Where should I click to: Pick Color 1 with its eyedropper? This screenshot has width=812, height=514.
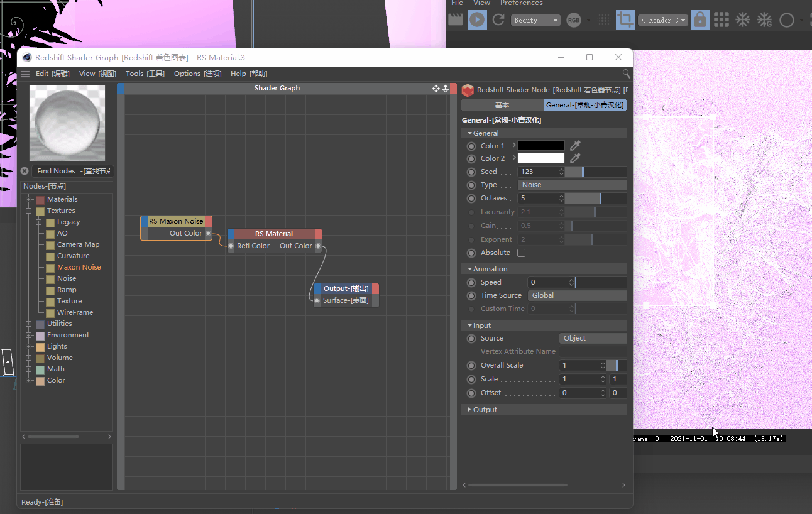[575, 146]
